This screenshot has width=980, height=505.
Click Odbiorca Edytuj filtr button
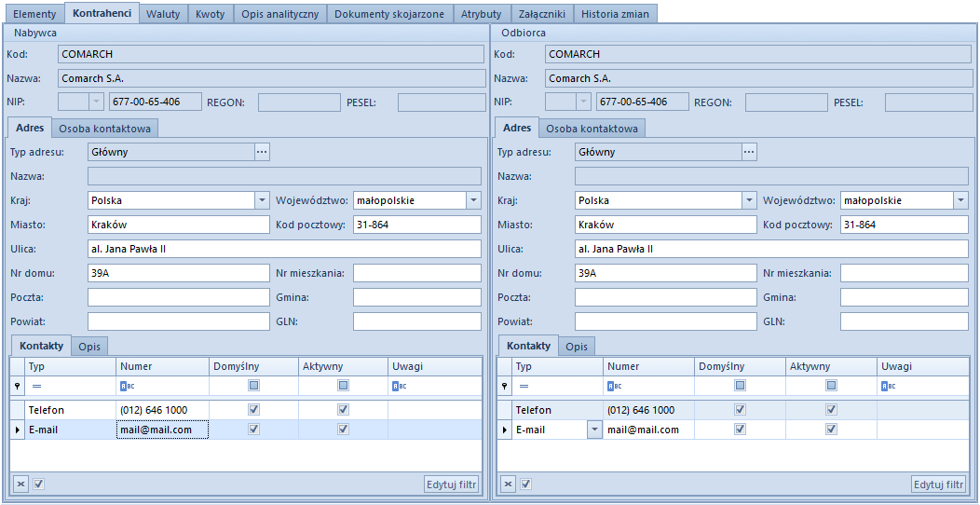(939, 484)
